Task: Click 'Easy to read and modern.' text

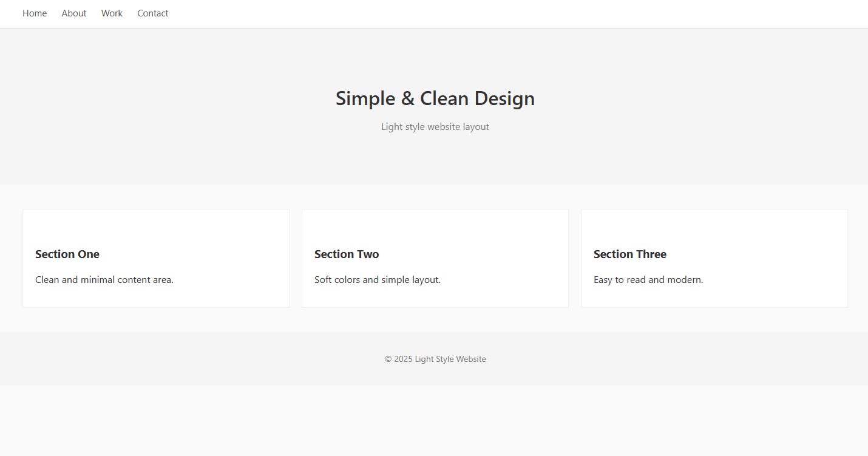Action: tap(648, 280)
